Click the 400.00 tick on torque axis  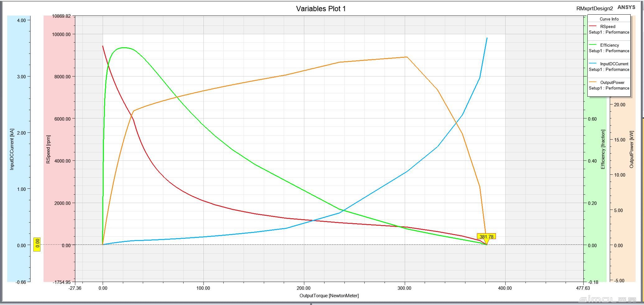505,288
